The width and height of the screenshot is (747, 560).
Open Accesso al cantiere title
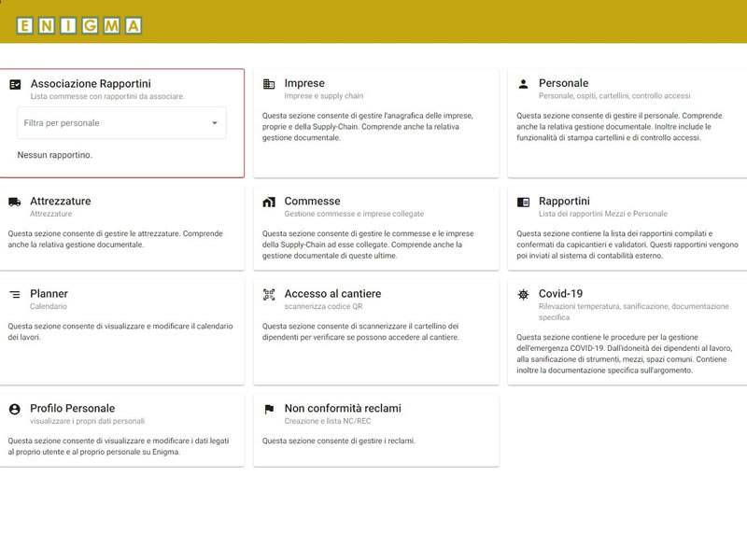(x=332, y=293)
